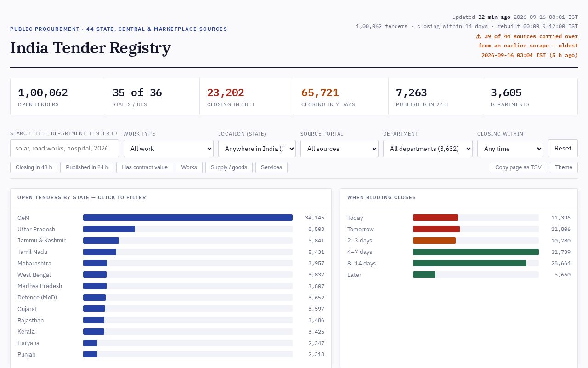Open the Closing Within dropdown

coord(510,149)
